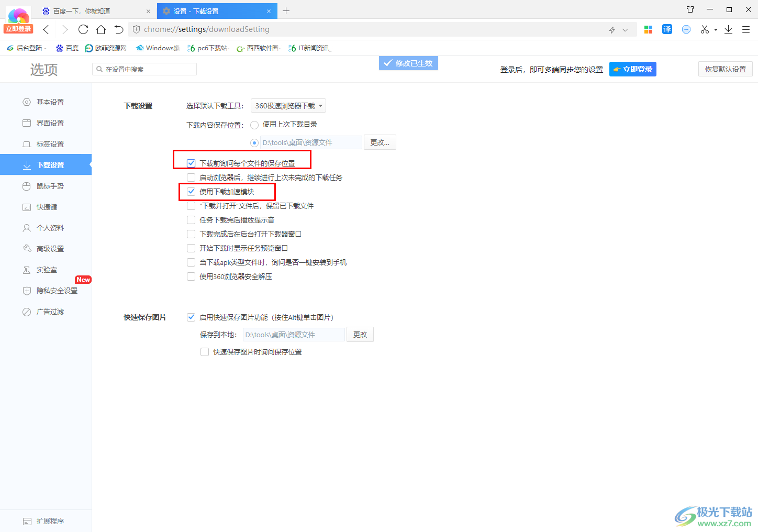Go back with the back arrow
This screenshot has height=532, width=758.
(46, 29)
